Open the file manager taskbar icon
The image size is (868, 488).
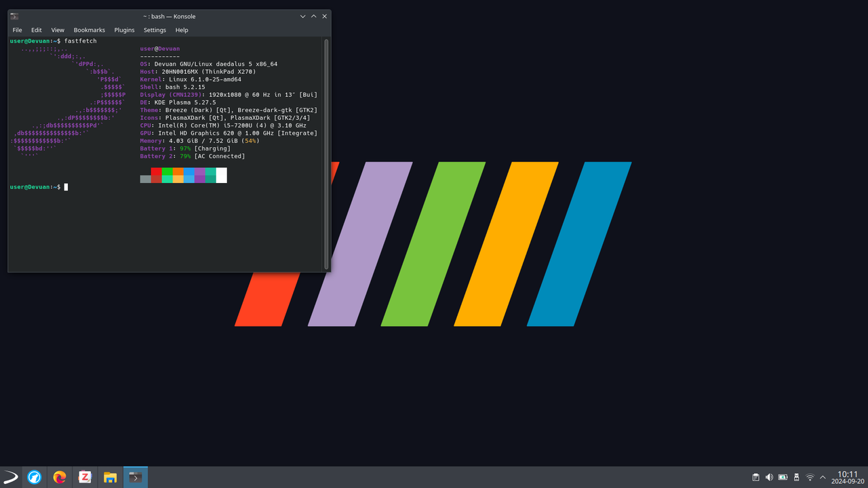click(x=110, y=477)
